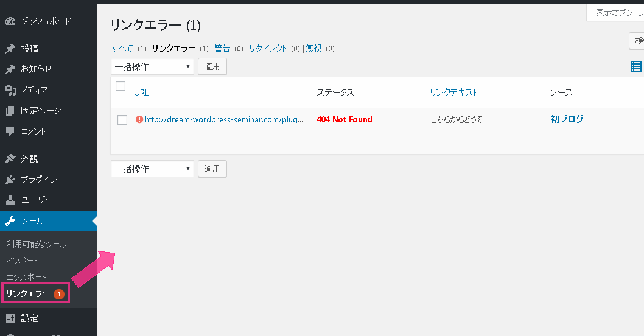Click the リンクエラー (1) page heading
The height and width of the screenshot is (336, 644).
pos(156,26)
